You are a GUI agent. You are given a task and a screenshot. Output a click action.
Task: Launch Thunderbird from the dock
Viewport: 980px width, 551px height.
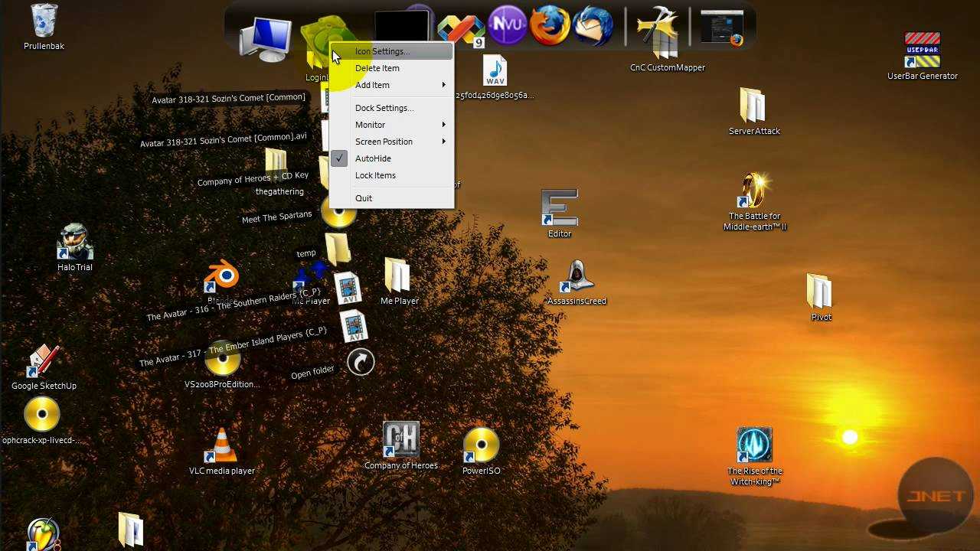coord(593,26)
